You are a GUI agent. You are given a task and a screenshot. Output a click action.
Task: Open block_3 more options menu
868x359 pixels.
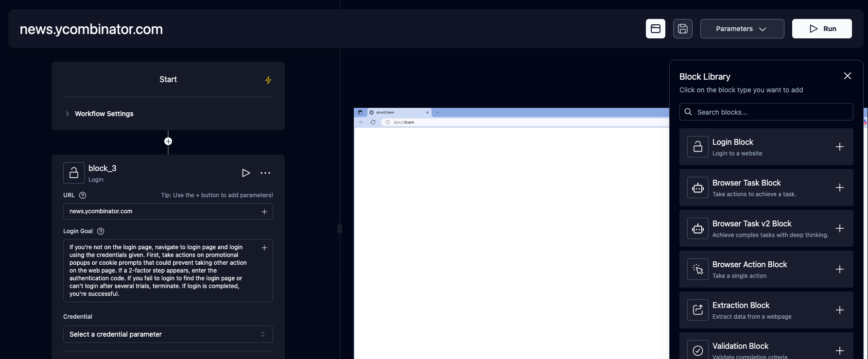point(265,173)
